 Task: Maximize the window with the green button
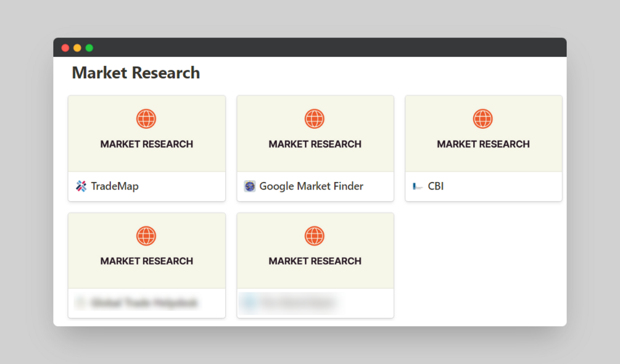click(89, 48)
